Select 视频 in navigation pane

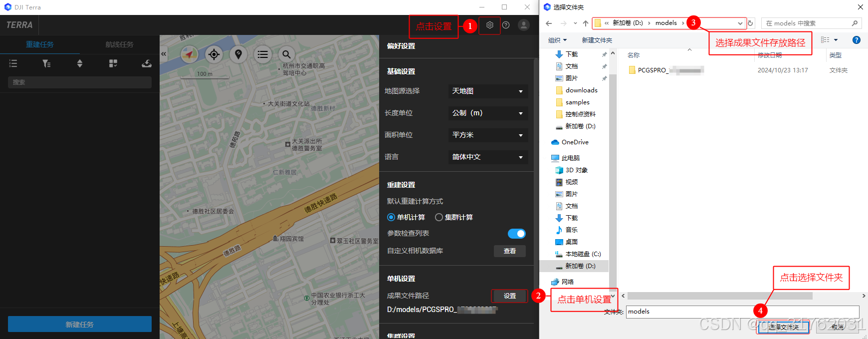pos(571,182)
